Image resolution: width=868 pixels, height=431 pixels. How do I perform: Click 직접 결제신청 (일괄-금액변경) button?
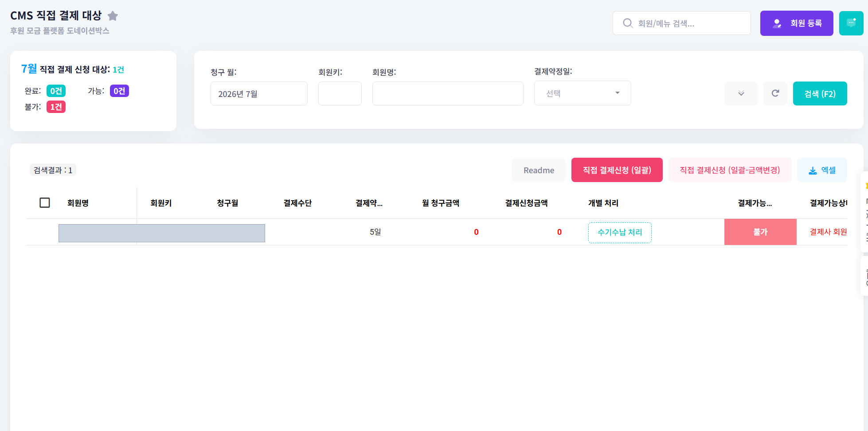pos(730,170)
